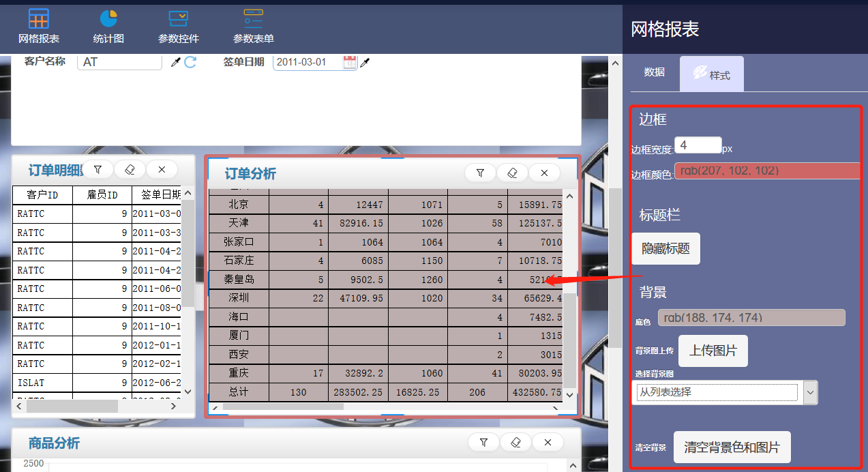
Task: Click the 上传图片 button
Action: pos(713,351)
